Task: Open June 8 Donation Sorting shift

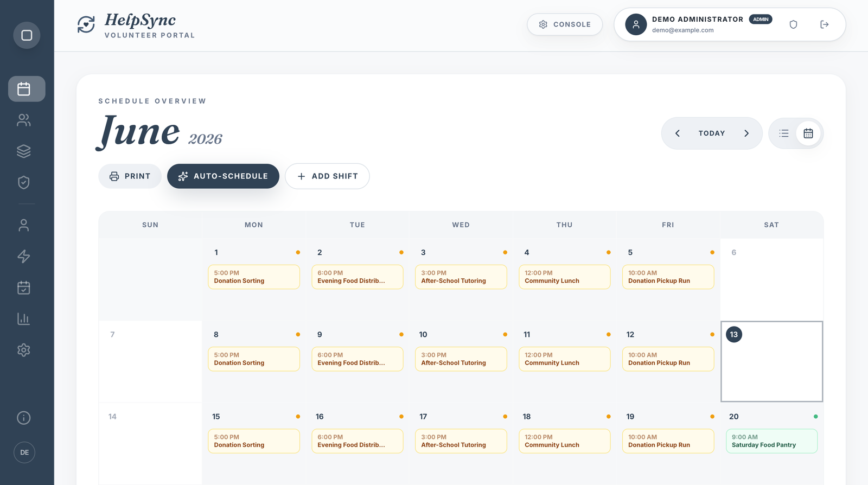Action: click(x=254, y=359)
